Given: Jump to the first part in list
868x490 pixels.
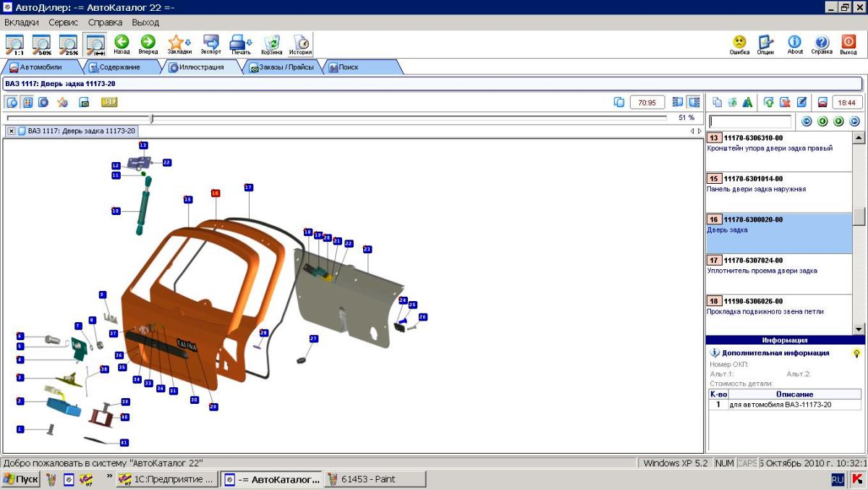Looking at the screenshot, I should pyautogui.click(x=807, y=122).
